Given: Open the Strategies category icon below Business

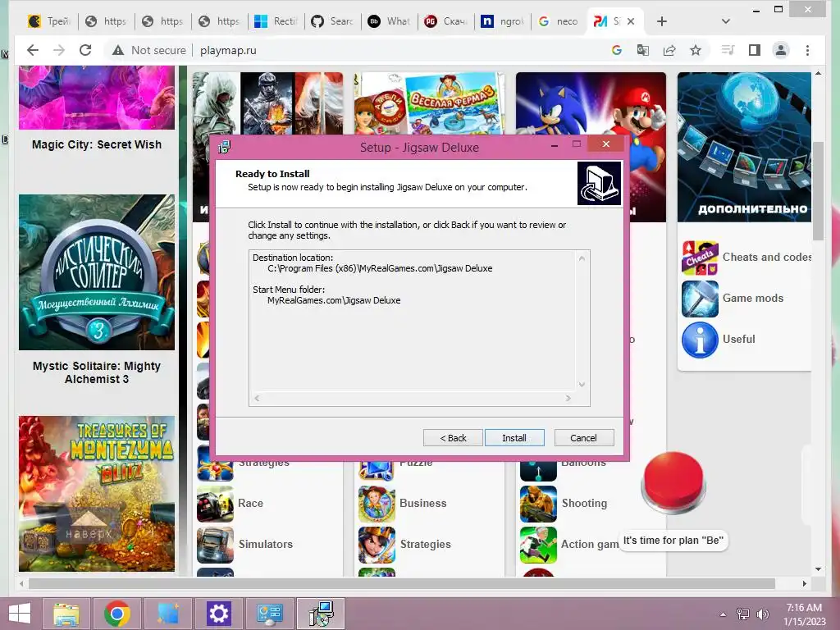Looking at the screenshot, I should tap(377, 545).
